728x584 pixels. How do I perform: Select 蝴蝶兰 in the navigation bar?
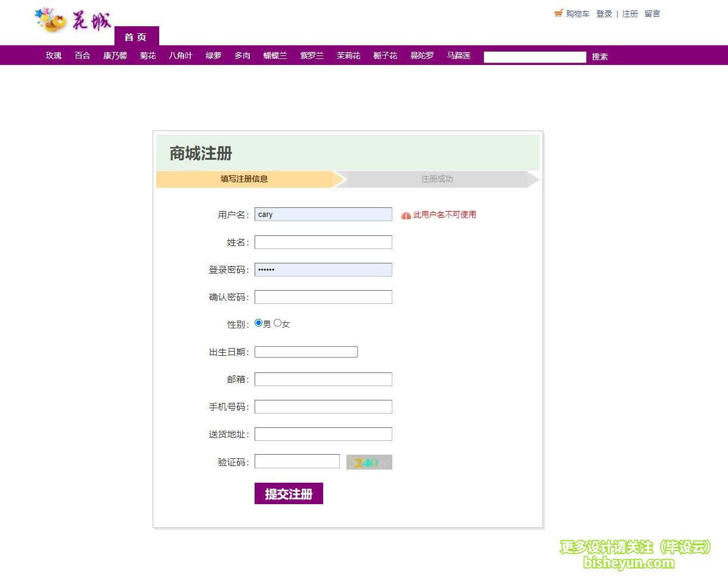tap(275, 55)
